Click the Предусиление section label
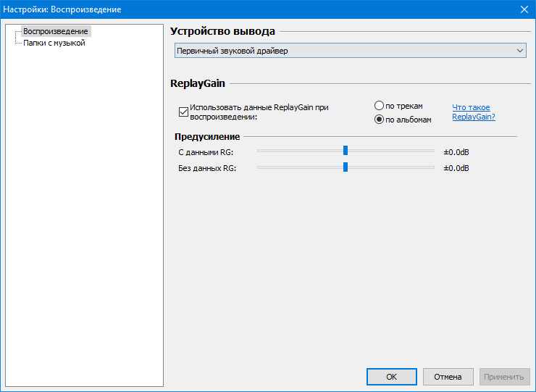The image size is (536, 392). point(207,136)
